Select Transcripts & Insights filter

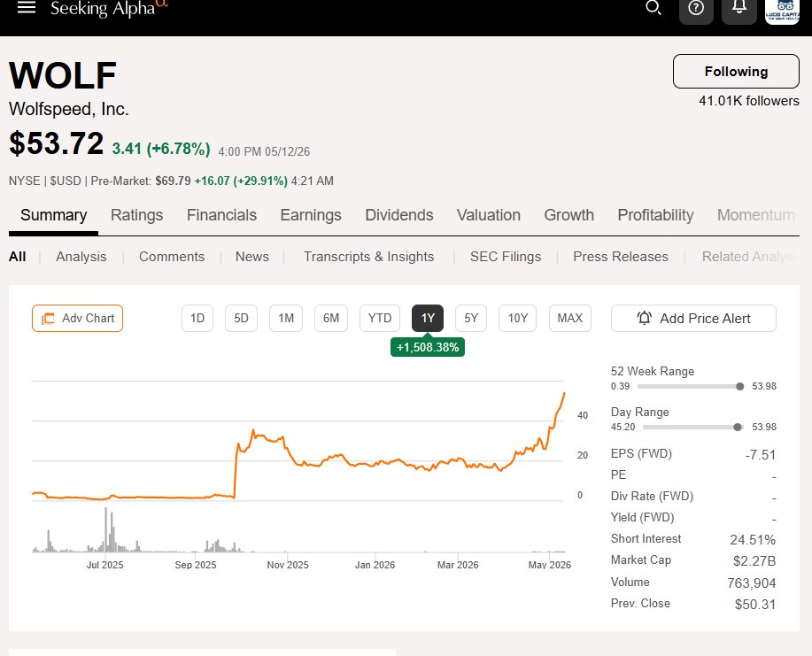click(x=368, y=256)
